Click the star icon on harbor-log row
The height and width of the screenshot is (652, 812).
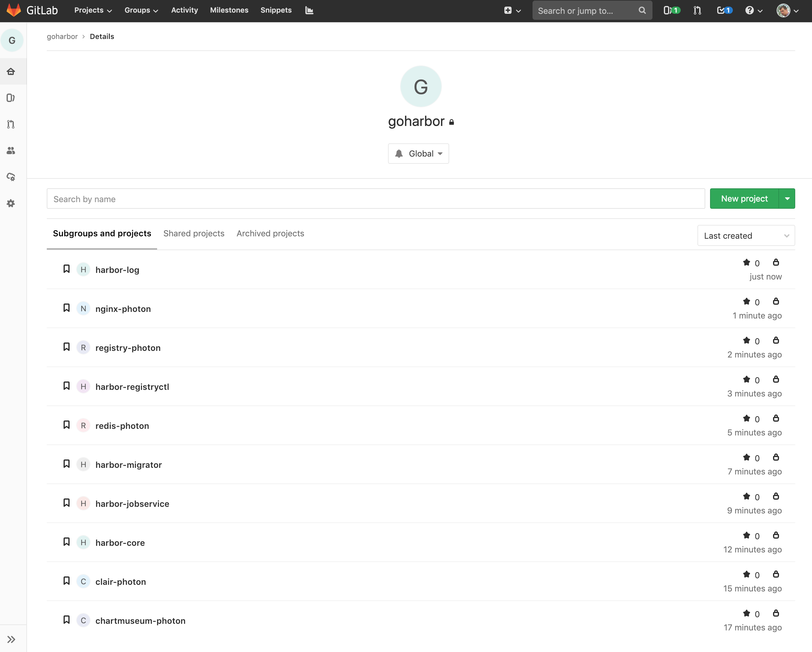(746, 262)
